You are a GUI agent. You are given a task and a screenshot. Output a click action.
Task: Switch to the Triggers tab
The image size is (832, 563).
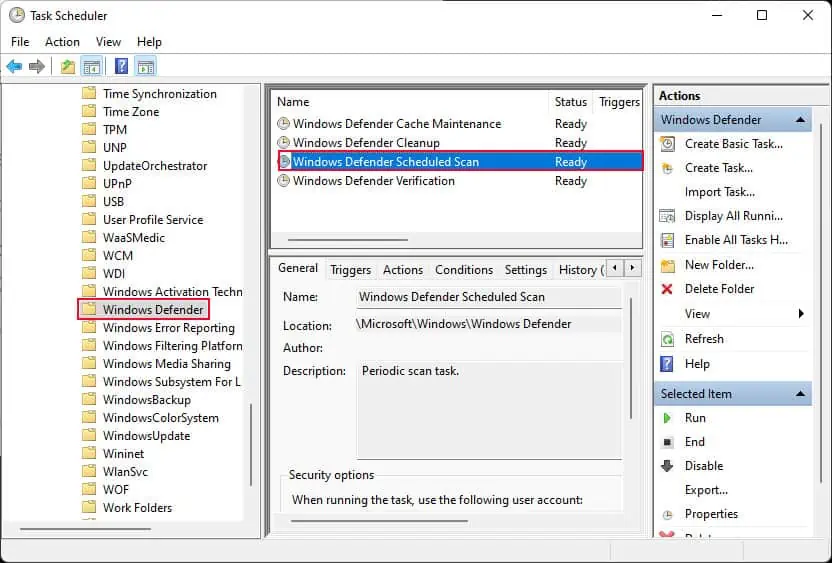click(x=350, y=270)
